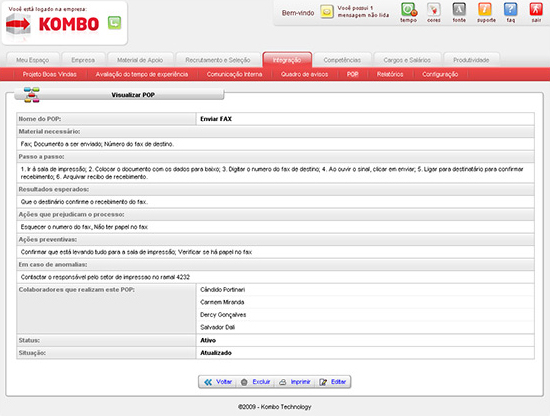Open Configuração in the red submenu
This screenshot has height=416, width=550.
pyautogui.click(x=440, y=74)
